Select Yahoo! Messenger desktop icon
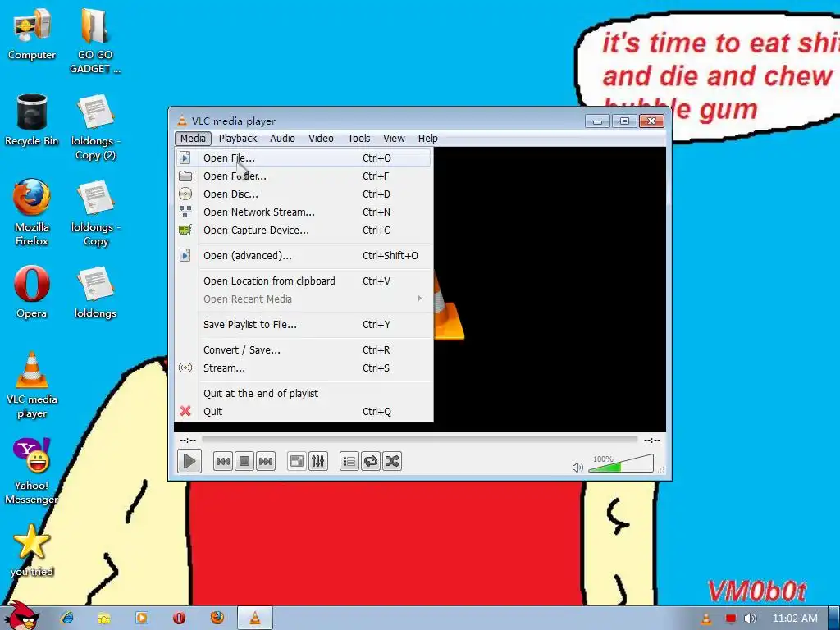 pos(32,472)
